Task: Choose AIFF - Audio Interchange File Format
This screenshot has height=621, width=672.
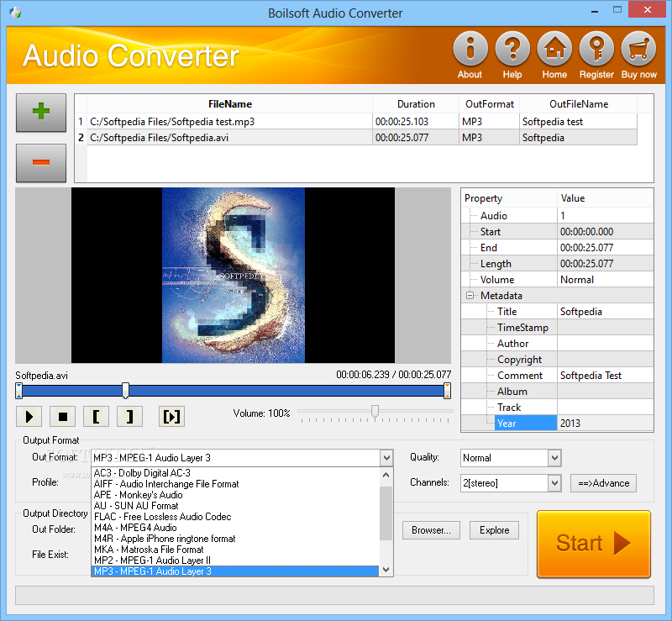Action: click(x=235, y=484)
